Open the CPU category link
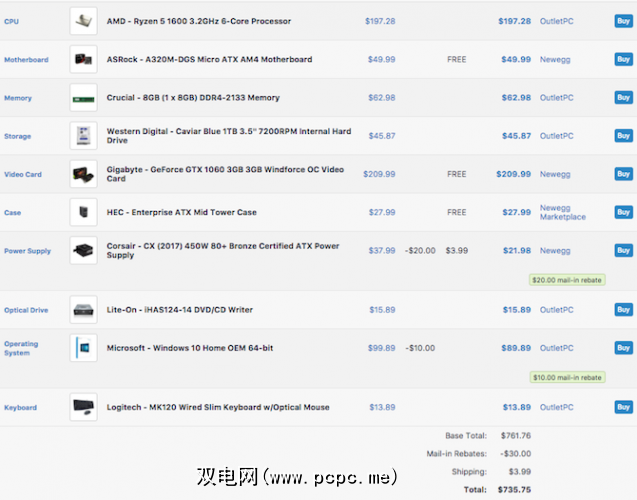This screenshot has height=500, width=637. [11, 22]
